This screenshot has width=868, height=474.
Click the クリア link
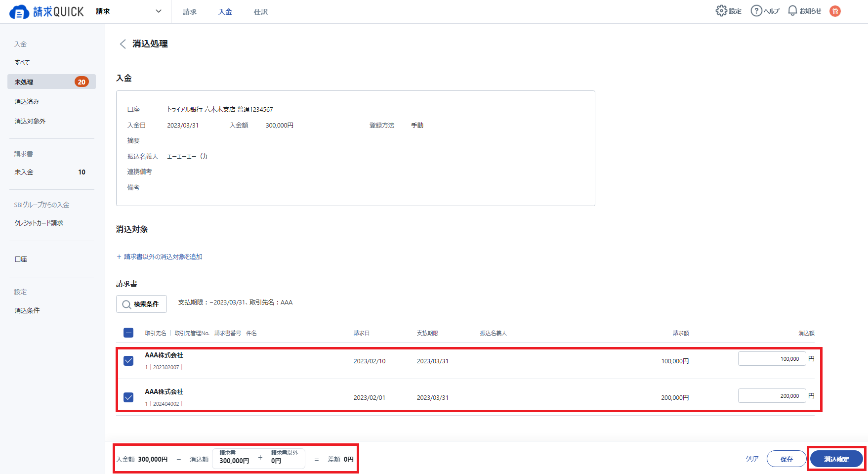coord(751,459)
